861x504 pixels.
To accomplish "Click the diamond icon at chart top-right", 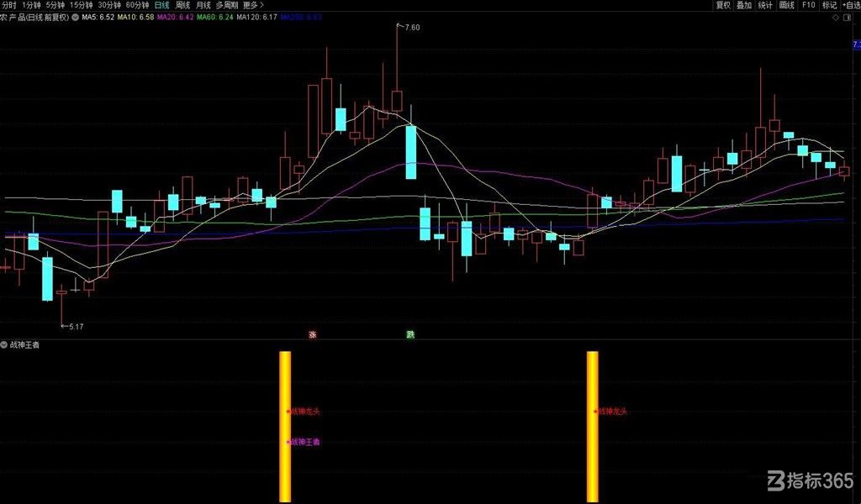I will pos(837,18).
